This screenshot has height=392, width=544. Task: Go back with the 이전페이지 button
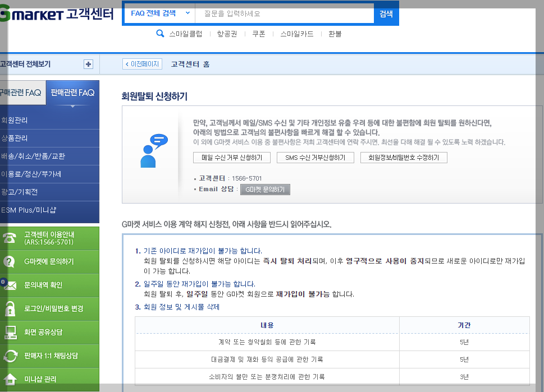142,64
